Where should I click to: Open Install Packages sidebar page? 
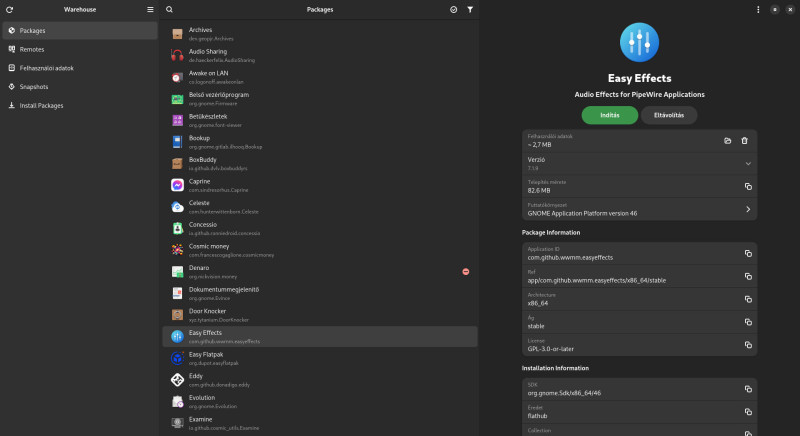coord(80,106)
